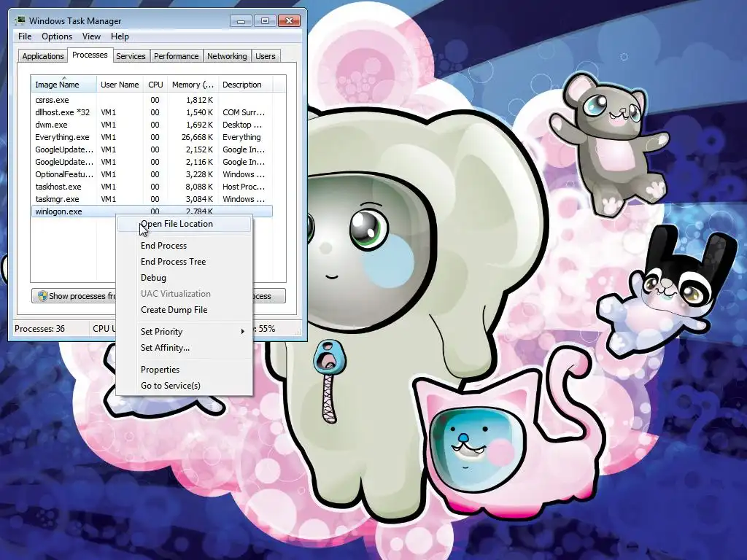The width and height of the screenshot is (747, 560).
Task: Minimize the Windows Task Manager window
Action: pyautogui.click(x=241, y=21)
